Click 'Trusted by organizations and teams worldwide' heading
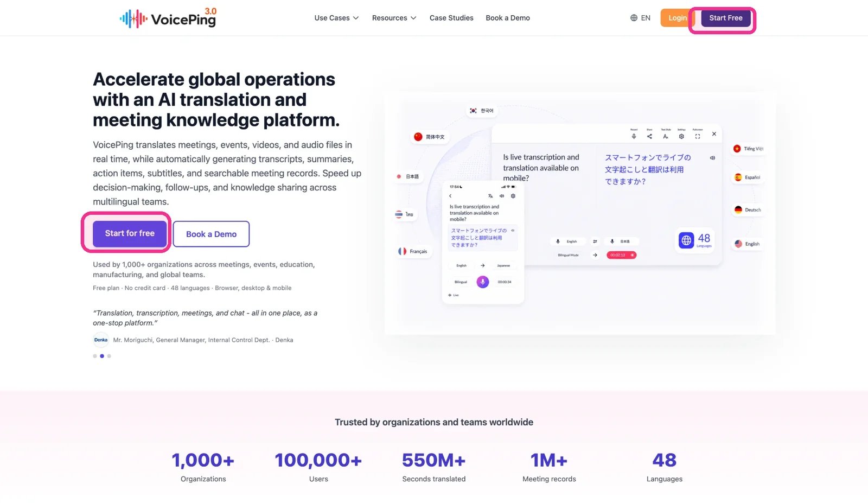The width and height of the screenshot is (868, 503). point(434,422)
